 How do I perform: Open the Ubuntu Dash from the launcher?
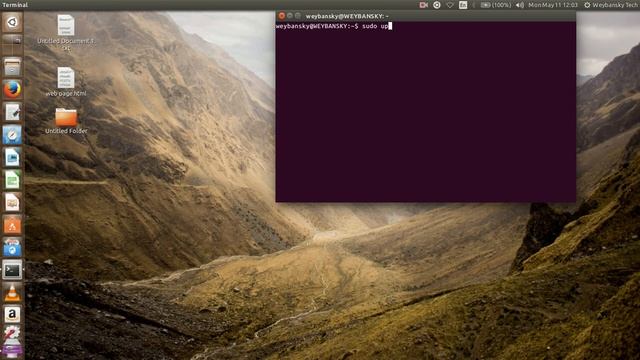(12, 22)
